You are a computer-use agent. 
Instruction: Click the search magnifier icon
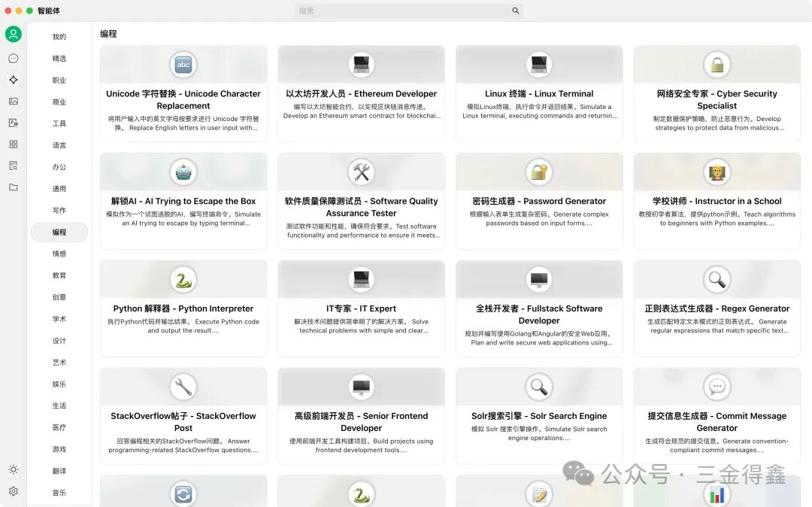[515, 11]
